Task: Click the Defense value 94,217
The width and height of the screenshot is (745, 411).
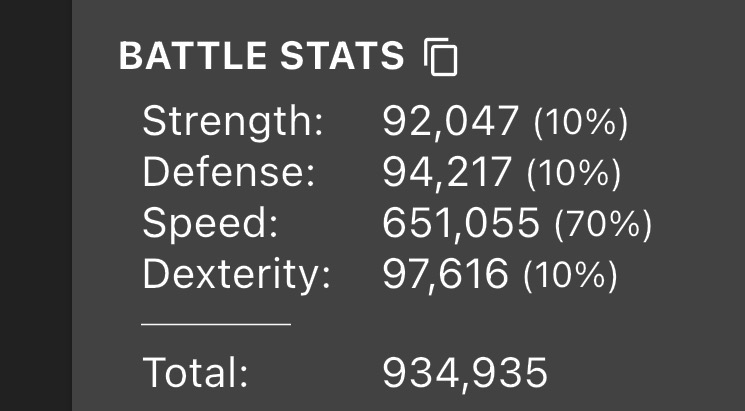Action: [447, 172]
